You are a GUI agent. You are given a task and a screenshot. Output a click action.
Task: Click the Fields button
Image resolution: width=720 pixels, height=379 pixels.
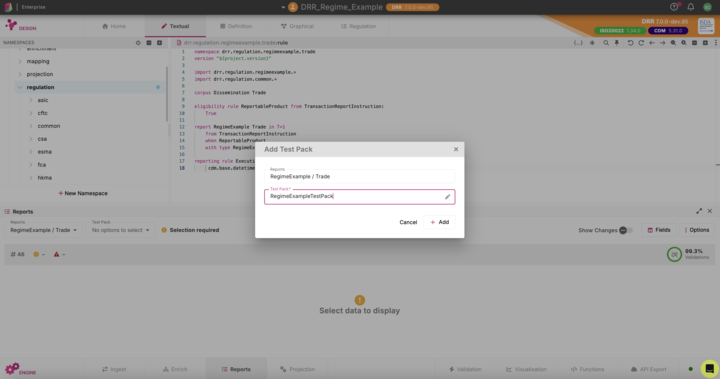tap(659, 230)
